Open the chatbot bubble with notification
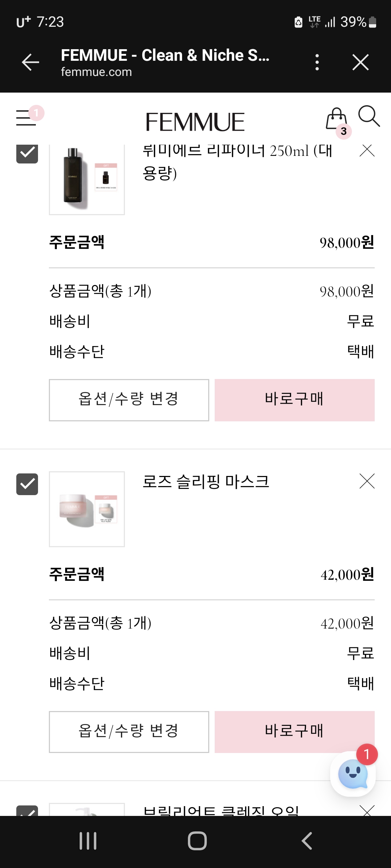Image resolution: width=391 pixels, height=868 pixels. coord(353,774)
